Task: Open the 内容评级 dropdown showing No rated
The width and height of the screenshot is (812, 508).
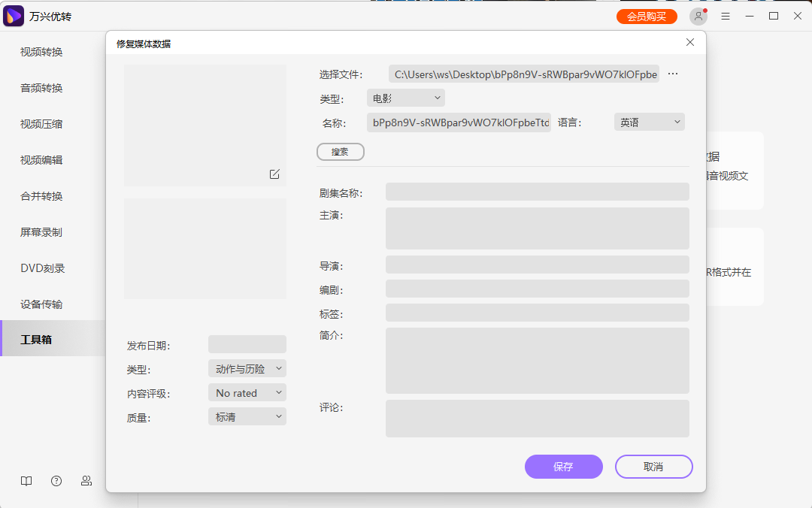Action: point(247,392)
